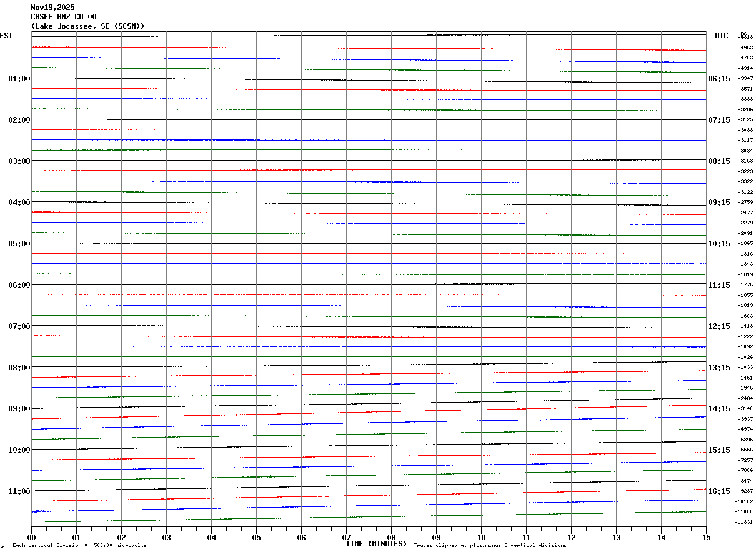Click the station code 'CASEE HNZ CO 00'
Image resolution: width=756 pixels, height=554 pixels.
pyautogui.click(x=64, y=17)
